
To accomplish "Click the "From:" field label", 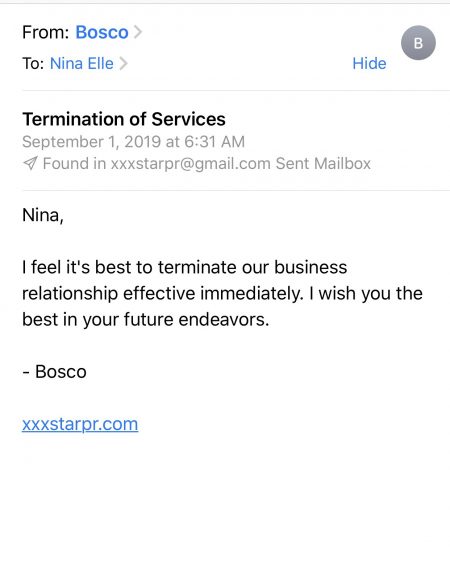I will [x=45, y=32].
